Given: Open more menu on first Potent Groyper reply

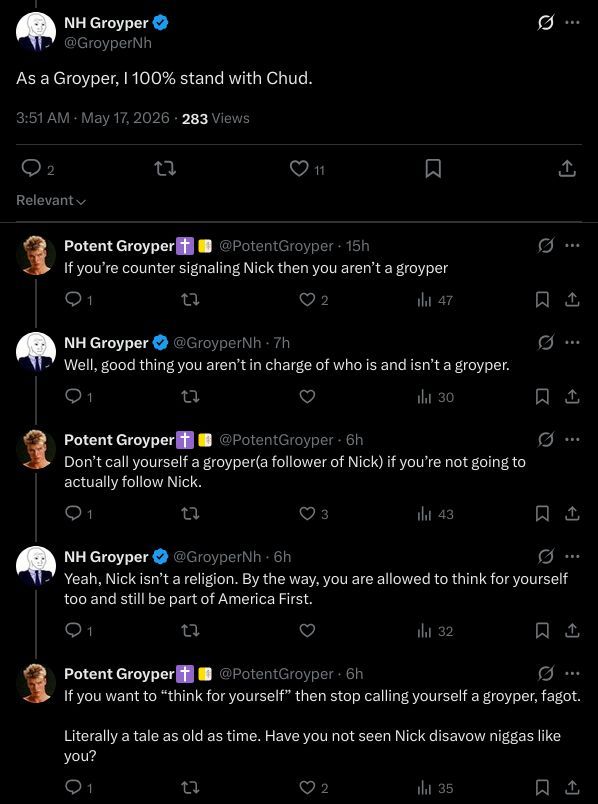Looking at the screenshot, I should (572, 246).
